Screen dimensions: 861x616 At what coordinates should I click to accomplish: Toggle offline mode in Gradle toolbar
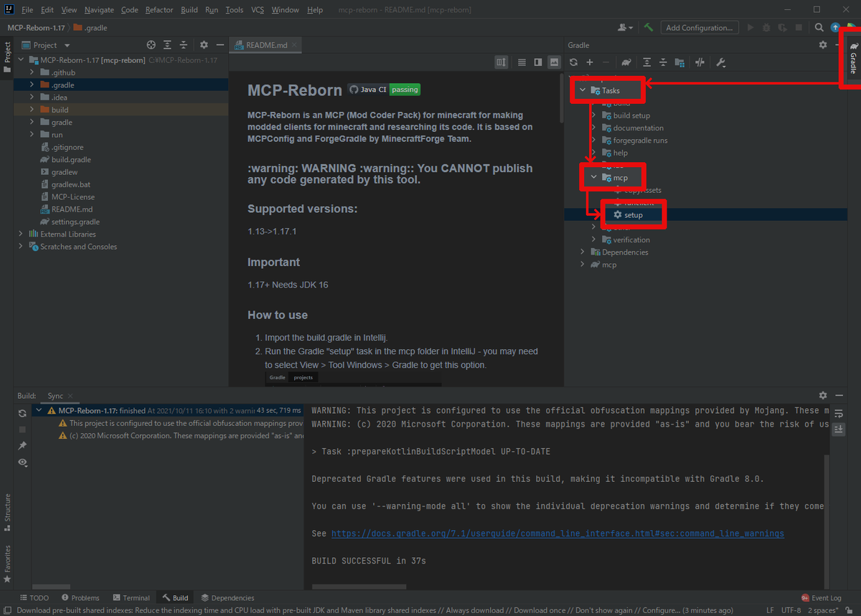(700, 62)
